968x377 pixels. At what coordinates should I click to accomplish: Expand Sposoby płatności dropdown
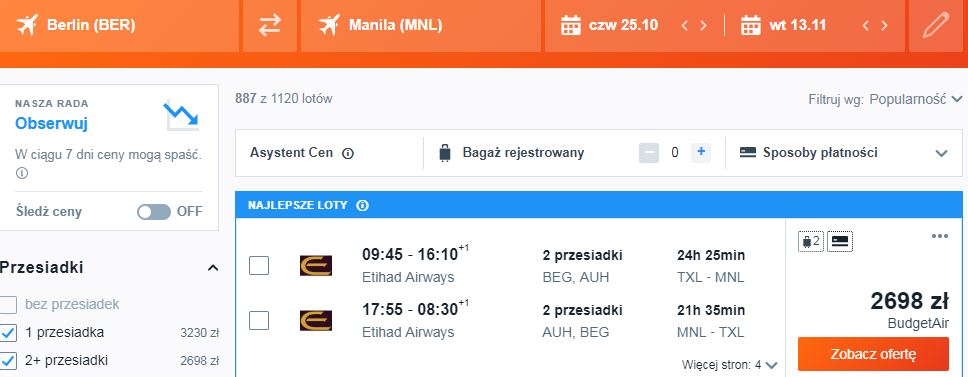[843, 153]
